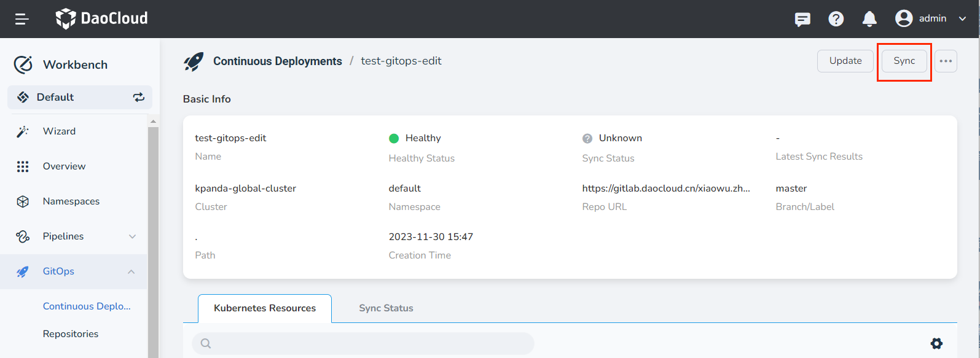Click the resource search input field
This screenshot has height=358, width=980.
(369, 343)
